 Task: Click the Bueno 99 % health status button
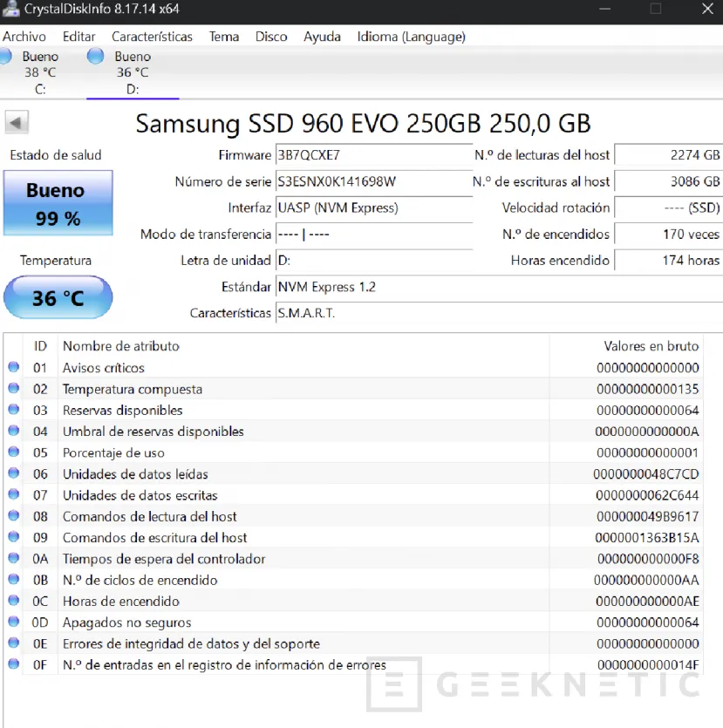pos(58,203)
